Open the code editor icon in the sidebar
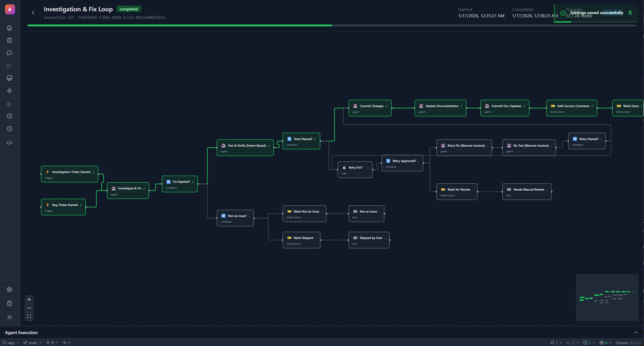Image resolution: width=644 pixels, height=346 pixels. pos(9,143)
